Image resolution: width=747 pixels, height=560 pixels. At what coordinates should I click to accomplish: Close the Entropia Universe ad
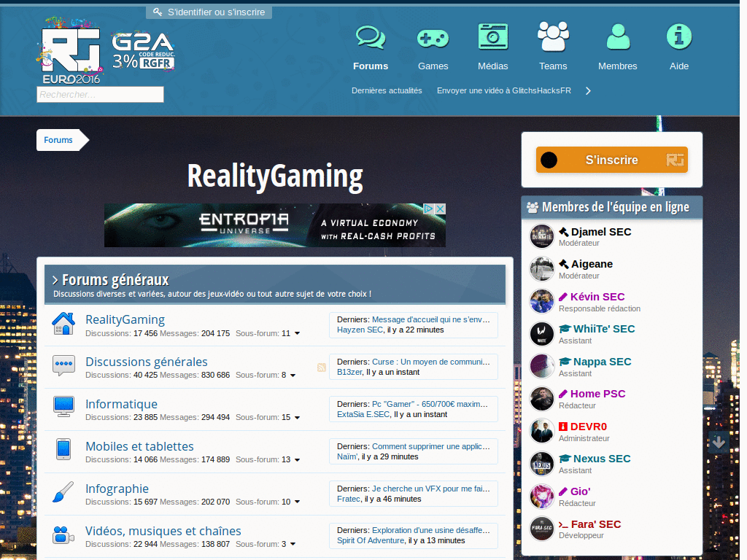440,209
